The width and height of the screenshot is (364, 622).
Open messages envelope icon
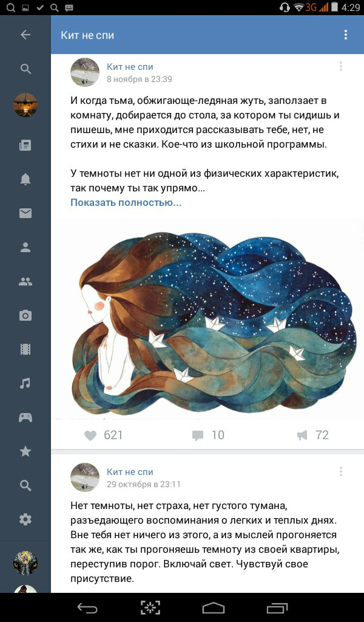[25, 213]
